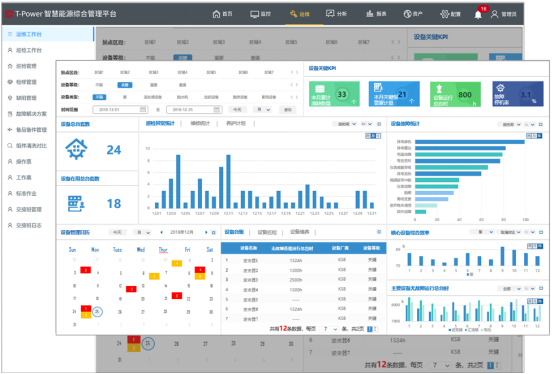Click the server icon beside count 18
Image resolution: width=554 pixels, height=374 pixels.
[76, 203]
